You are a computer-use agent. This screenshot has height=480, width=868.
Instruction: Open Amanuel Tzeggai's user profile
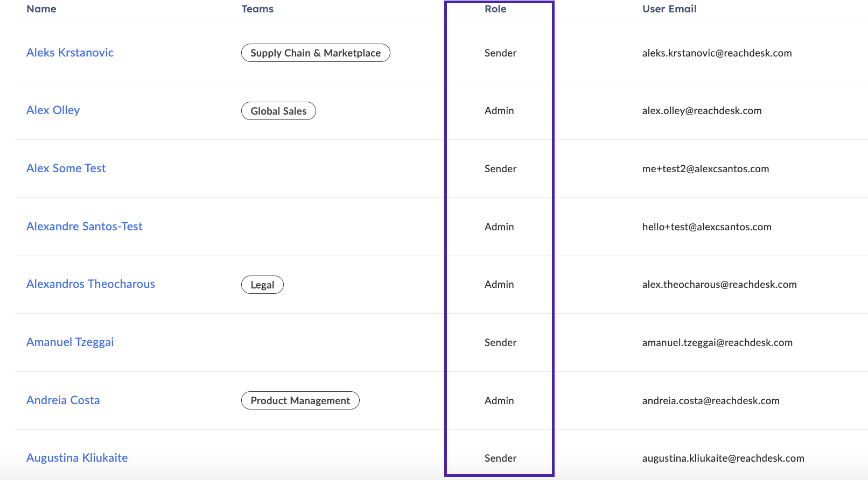click(x=70, y=342)
